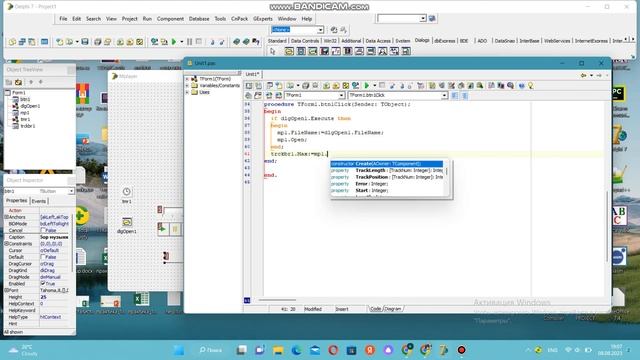The image size is (640, 360).
Task: Switch to the Events tab in Object Inspector
Action: pos(39,201)
